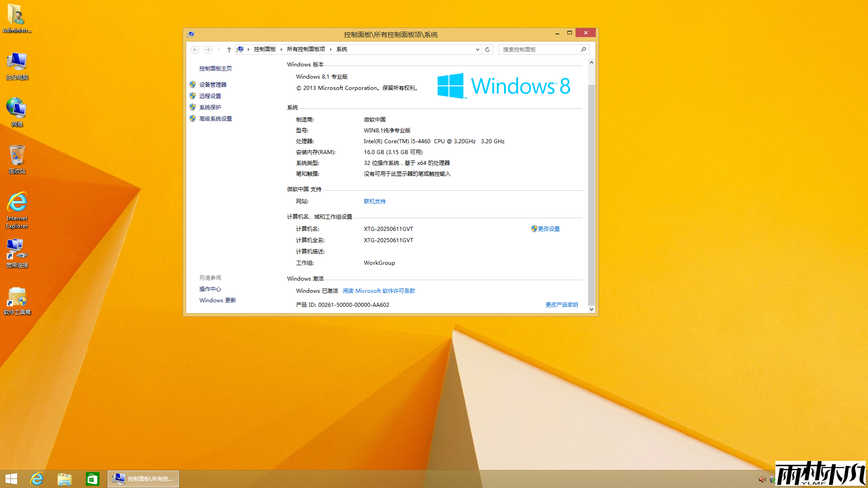Click the search magnifier icon
Screen dimensions: 868x488
tap(583, 50)
